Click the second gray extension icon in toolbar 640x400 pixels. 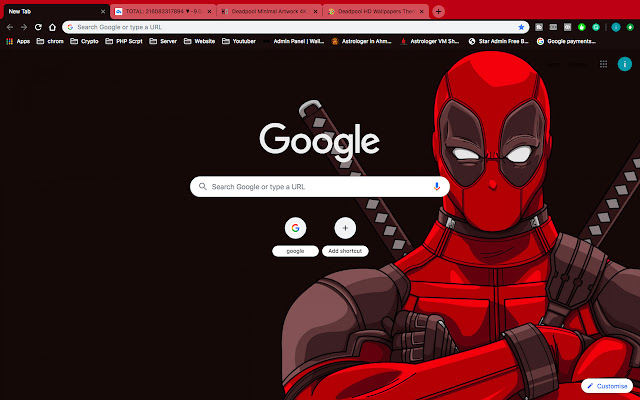[x=553, y=27]
